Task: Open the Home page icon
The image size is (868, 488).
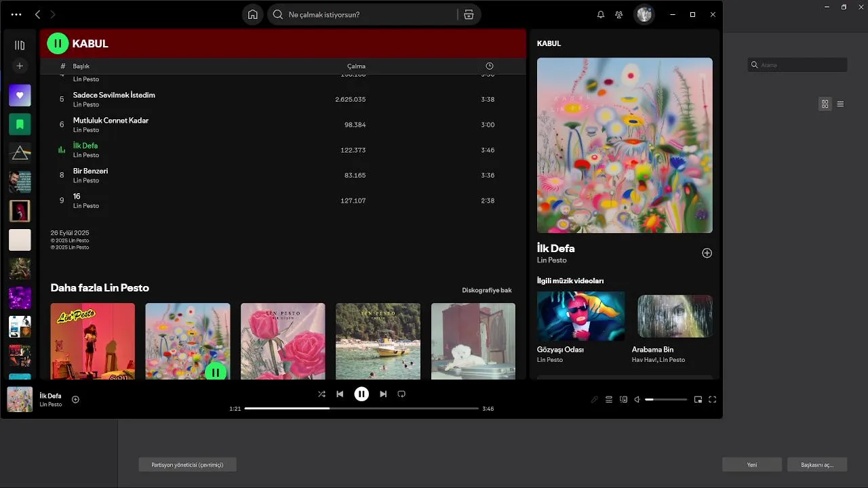Action: tap(252, 14)
